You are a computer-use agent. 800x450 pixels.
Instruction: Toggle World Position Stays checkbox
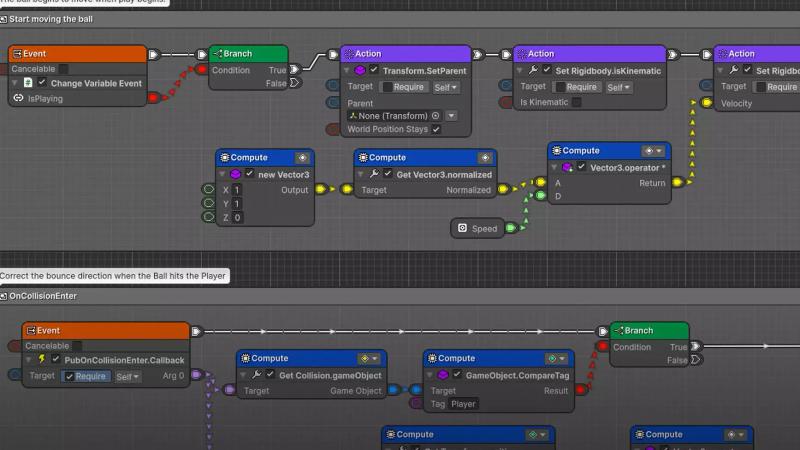tap(436, 129)
